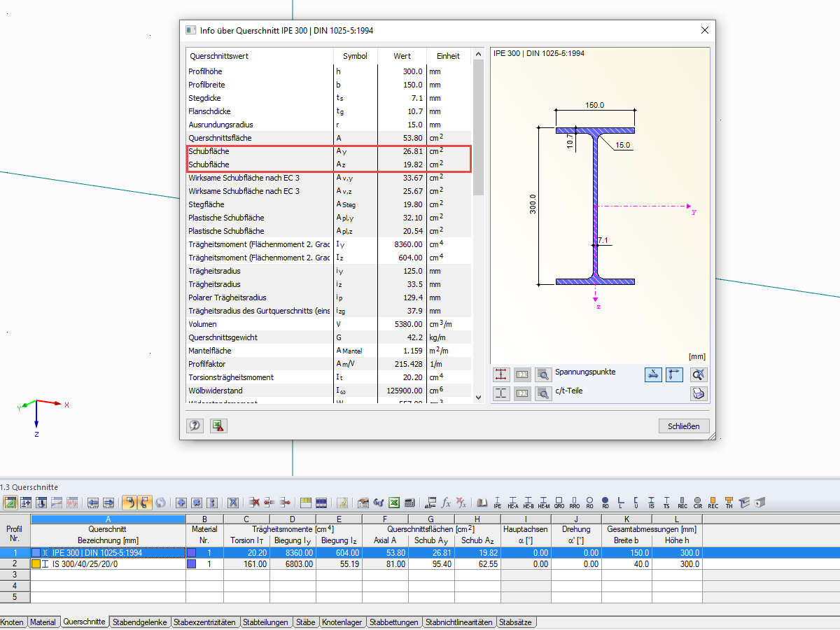Viewport: 840px width, 630px height.
Task: Toggle stress point numbering with 123 button
Action: tap(521, 373)
